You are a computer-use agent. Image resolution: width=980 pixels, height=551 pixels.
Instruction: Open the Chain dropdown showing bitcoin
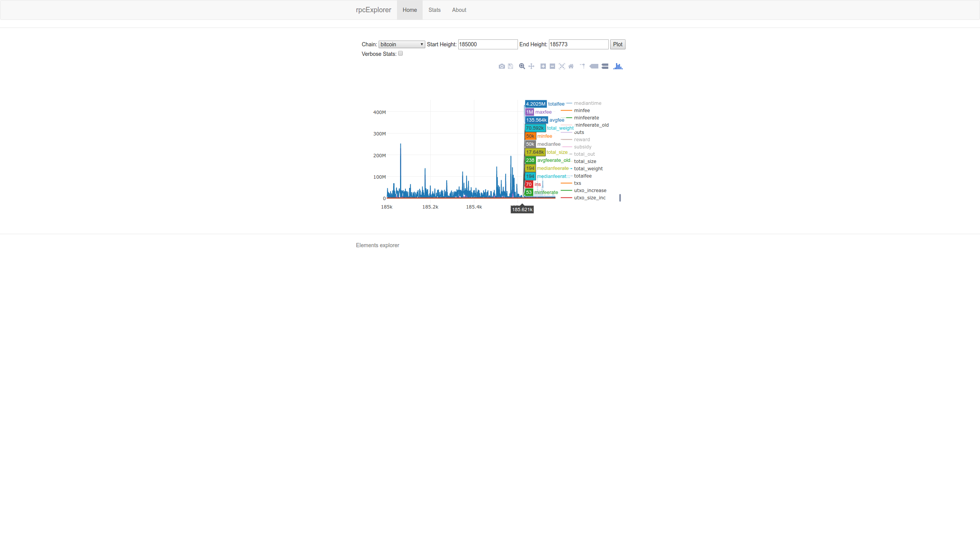pyautogui.click(x=402, y=44)
